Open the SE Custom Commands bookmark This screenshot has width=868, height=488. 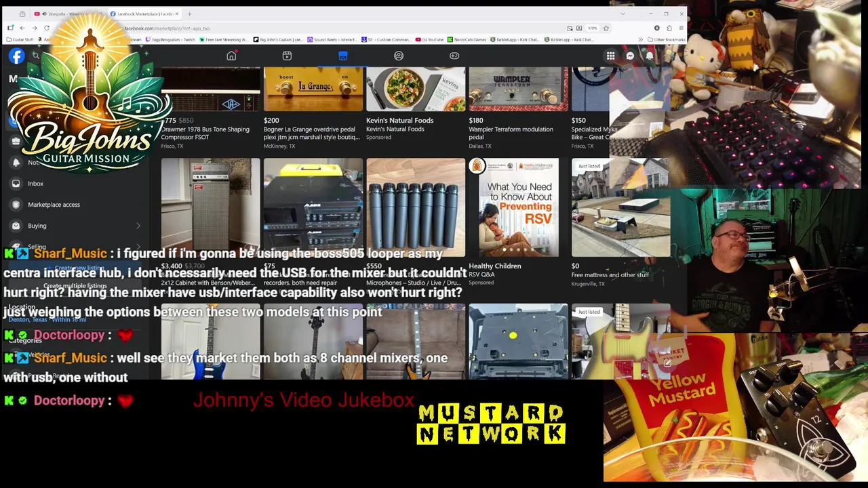coord(386,39)
